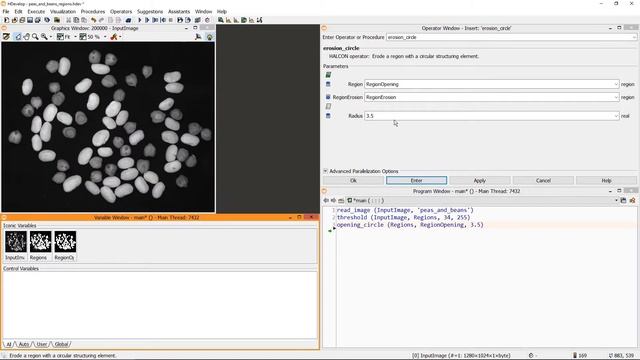Open the zoom-in tool dropdown arrow
Image resolution: width=640 pixels, height=360 pixels.
[x=51, y=37]
